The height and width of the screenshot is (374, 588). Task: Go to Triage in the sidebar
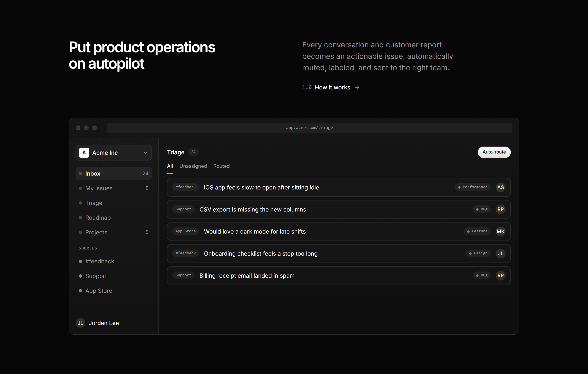[114, 203]
